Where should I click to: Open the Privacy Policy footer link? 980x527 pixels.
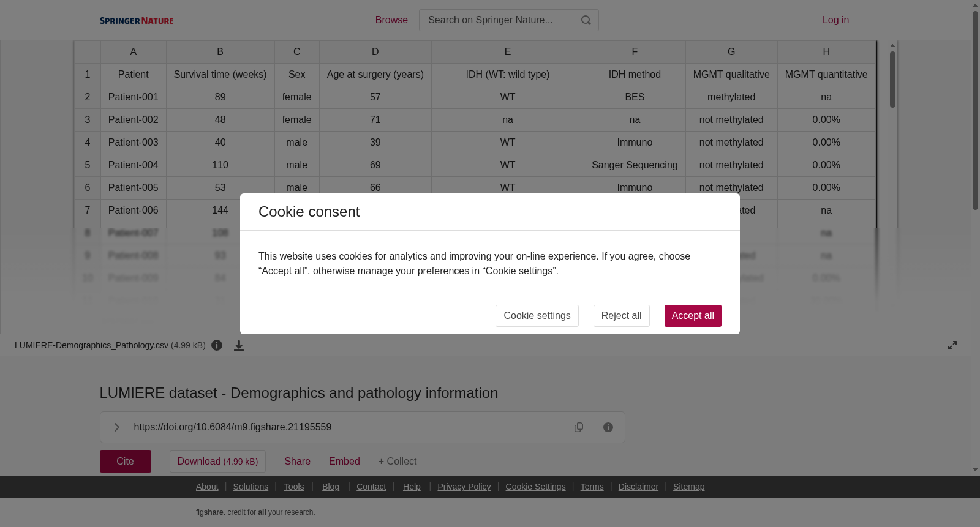coord(464,487)
